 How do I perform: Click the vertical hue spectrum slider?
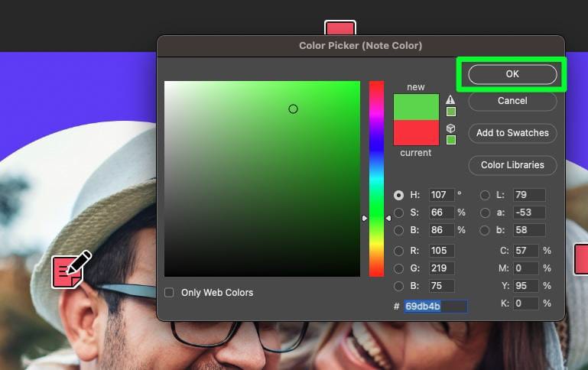click(x=376, y=179)
